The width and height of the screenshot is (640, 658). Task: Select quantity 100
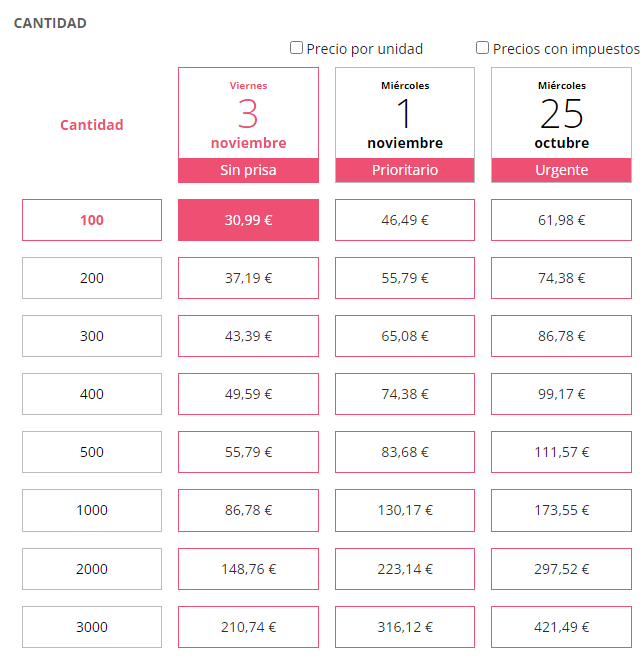(92, 220)
